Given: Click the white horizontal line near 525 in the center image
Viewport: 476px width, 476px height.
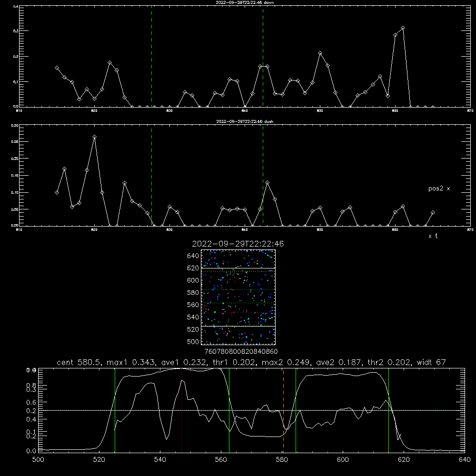Looking at the screenshot, I should (x=238, y=327).
